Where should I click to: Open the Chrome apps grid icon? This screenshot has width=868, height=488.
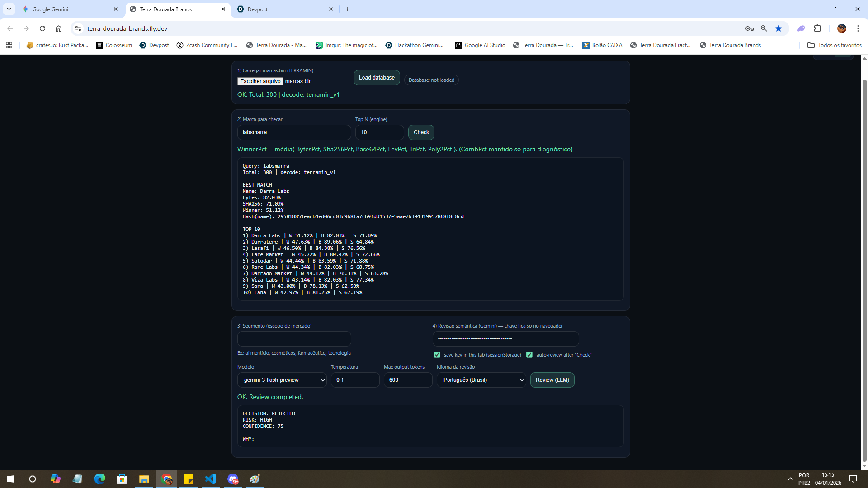point(9,45)
